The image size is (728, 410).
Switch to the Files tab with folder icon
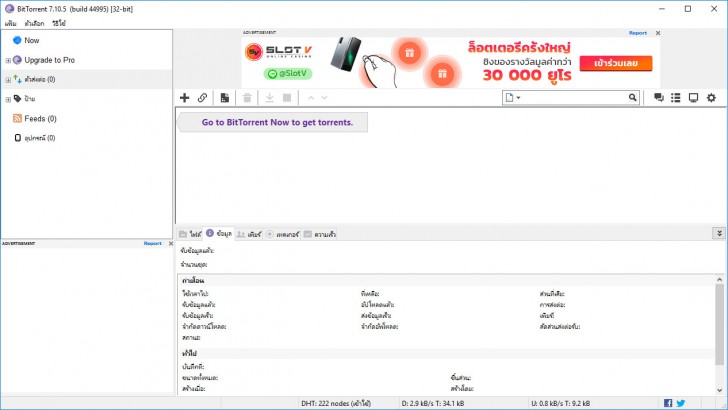[x=190, y=234]
